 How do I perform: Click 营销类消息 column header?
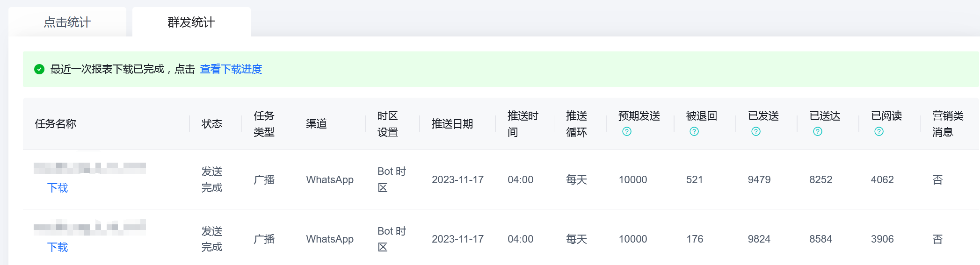[x=948, y=124]
